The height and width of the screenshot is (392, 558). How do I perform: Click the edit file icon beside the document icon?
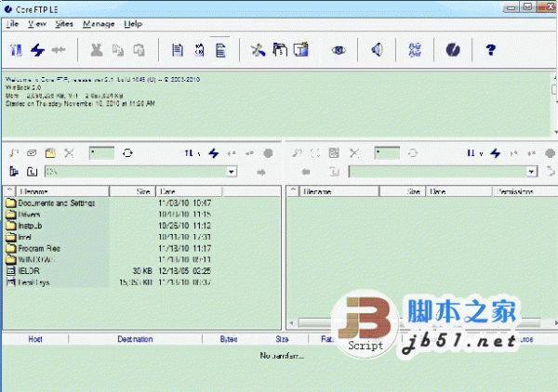click(x=199, y=50)
